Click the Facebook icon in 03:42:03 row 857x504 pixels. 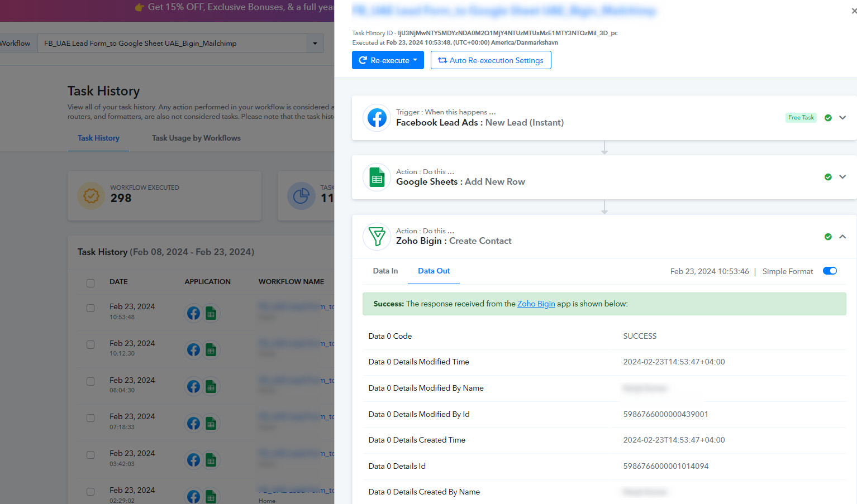(x=193, y=460)
